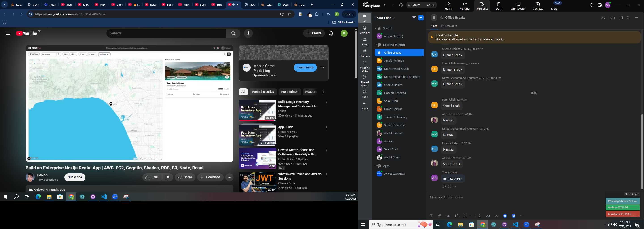Click the Zoom chat history scrollbar
This screenshot has width=644, height=229.
[642, 152]
